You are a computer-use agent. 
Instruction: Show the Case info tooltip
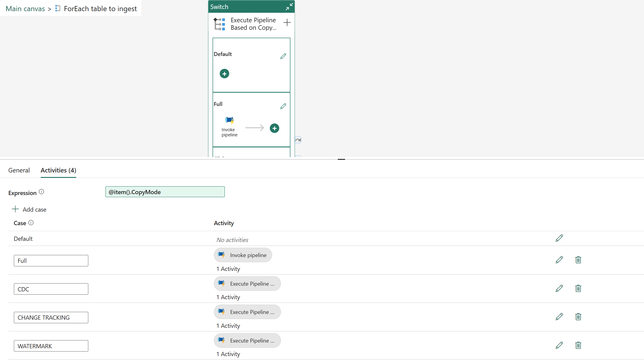point(32,222)
